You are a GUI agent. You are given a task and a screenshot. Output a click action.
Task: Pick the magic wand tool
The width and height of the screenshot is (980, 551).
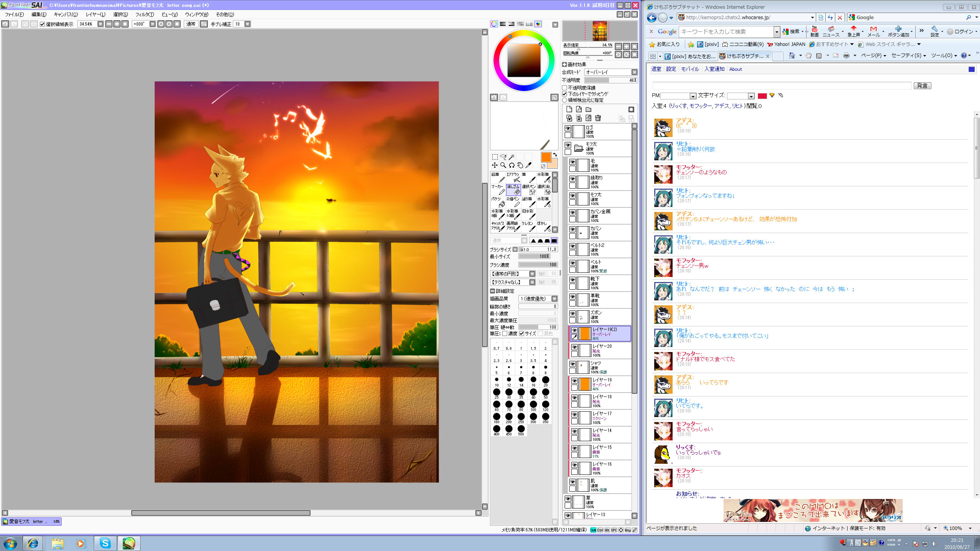click(511, 157)
